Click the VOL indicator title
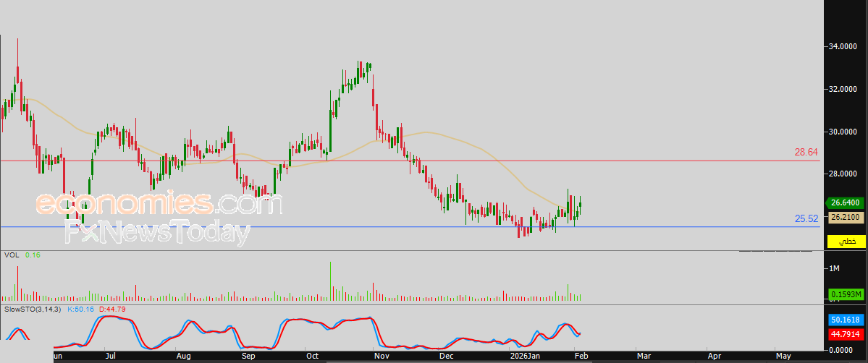 point(11,255)
